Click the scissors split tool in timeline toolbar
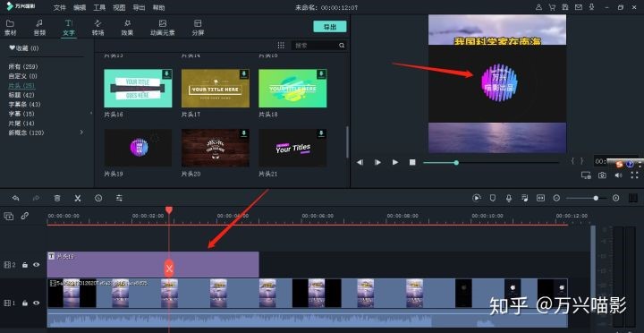The width and height of the screenshot is (644, 333). [x=78, y=198]
